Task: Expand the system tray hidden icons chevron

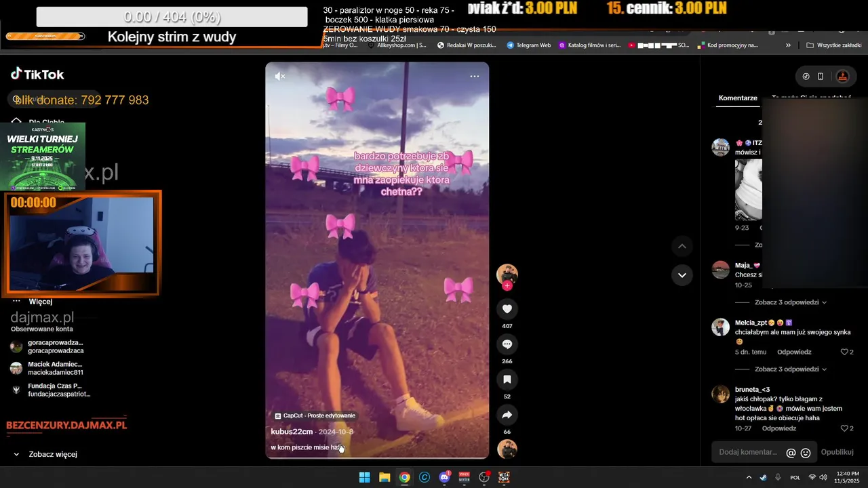Action: (749, 477)
